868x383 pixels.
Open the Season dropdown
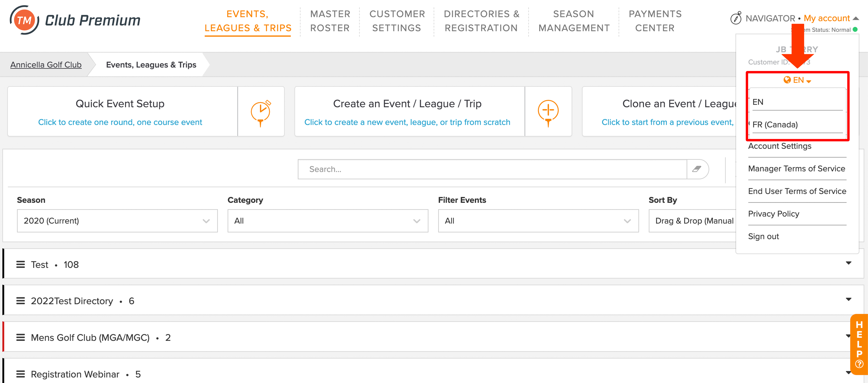coord(117,221)
